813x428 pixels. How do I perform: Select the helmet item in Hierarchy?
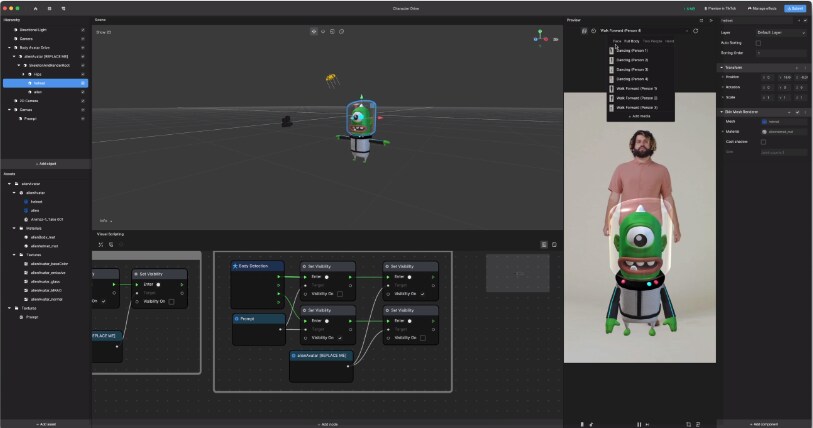click(x=46, y=83)
